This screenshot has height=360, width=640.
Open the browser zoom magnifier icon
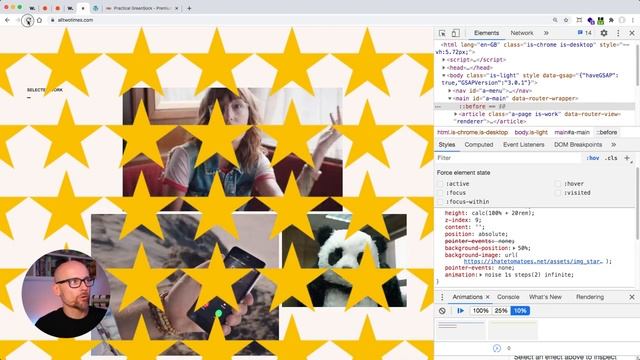pyautogui.click(x=555, y=20)
